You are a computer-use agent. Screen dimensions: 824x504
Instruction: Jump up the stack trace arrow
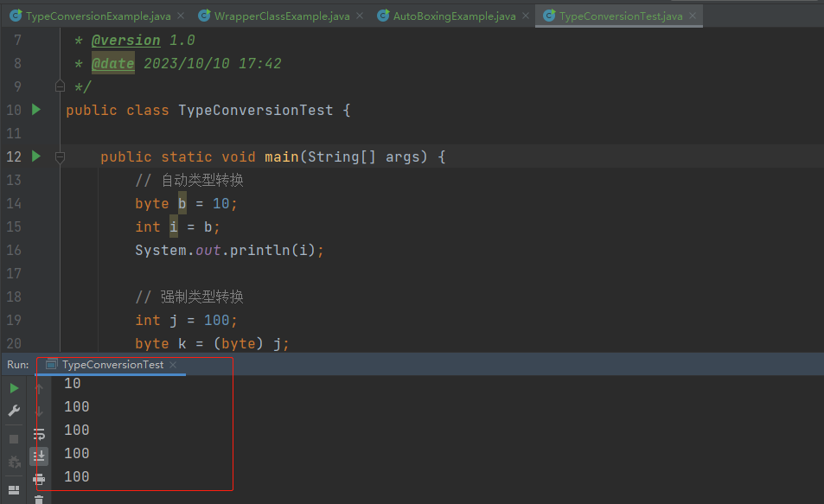(x=39, y=388)
